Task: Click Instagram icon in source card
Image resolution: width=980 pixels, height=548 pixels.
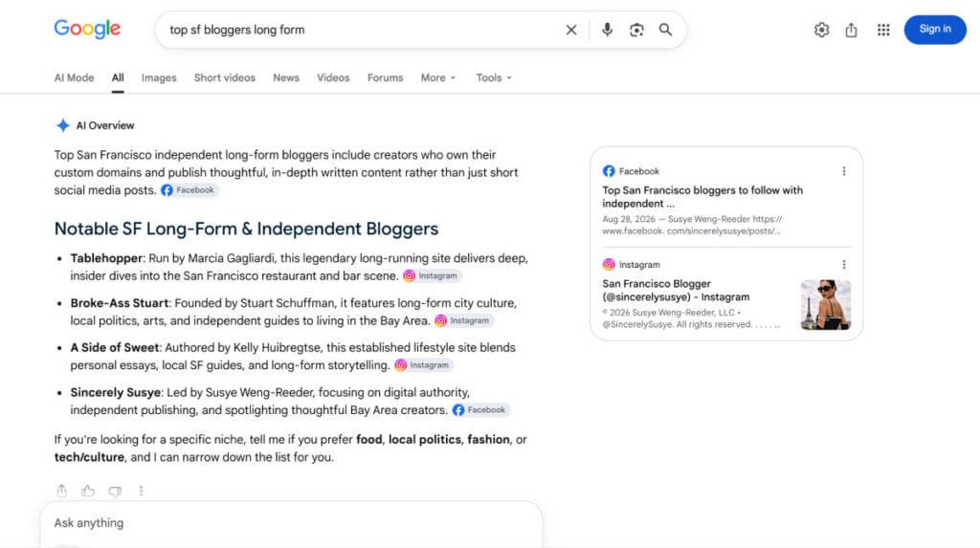Action: click(x=609, y=265)
